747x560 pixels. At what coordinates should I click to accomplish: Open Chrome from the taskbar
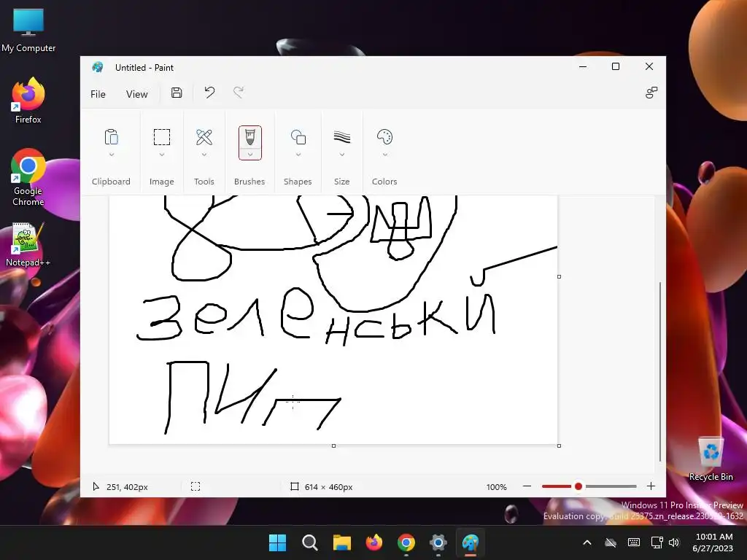[x=406, y=542]
